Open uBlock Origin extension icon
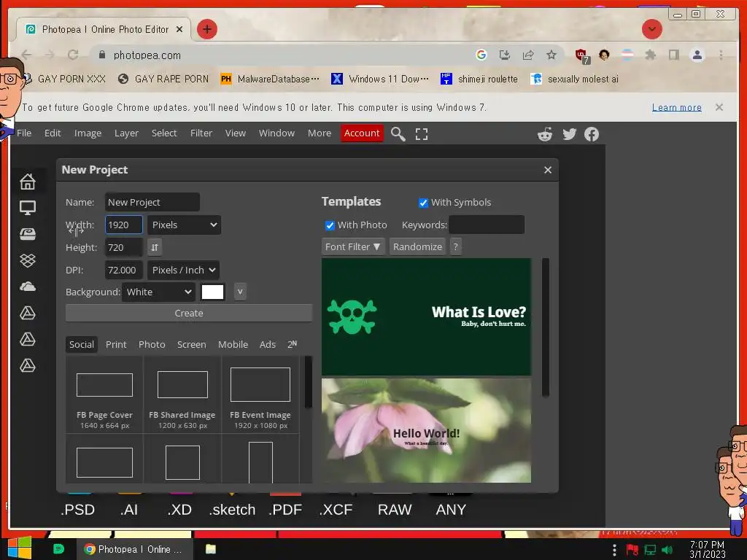 581,55
